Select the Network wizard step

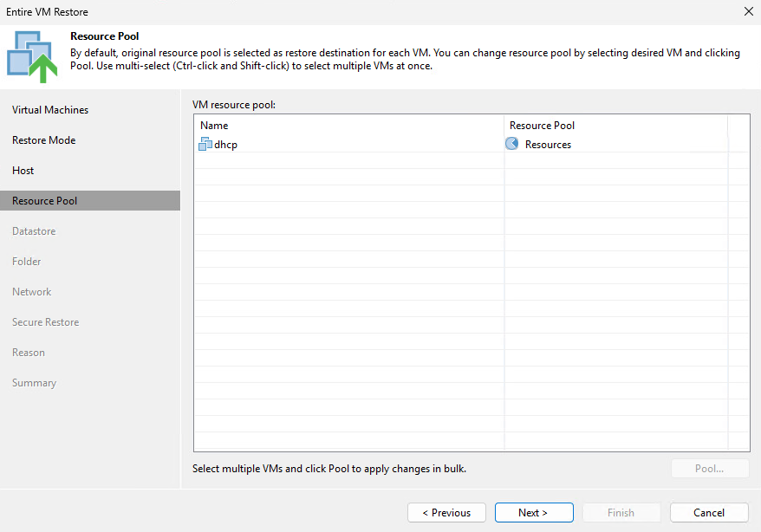[x=31, y=291]
